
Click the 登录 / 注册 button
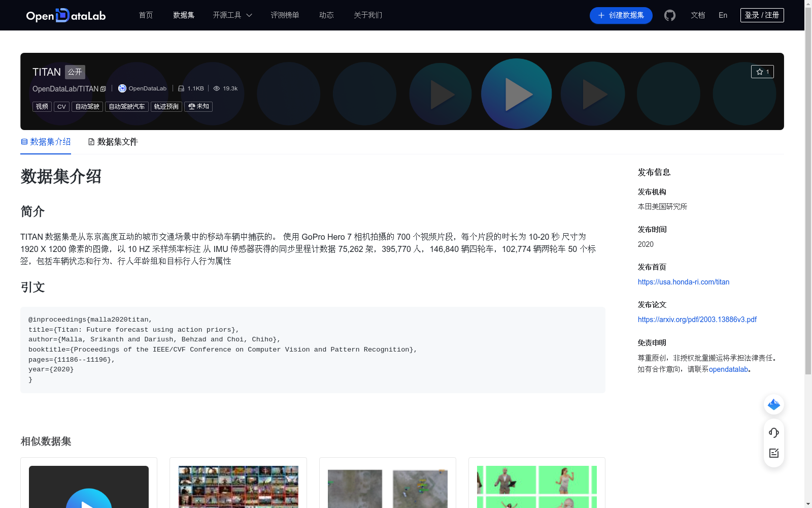[x=762, y=15]
